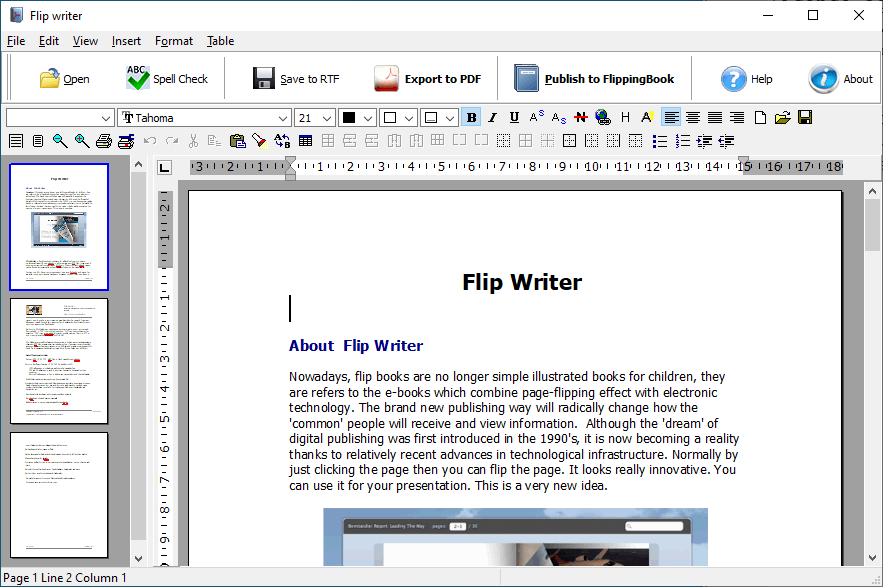883x587 pixels.
Task: Toggle align right
Action: click(737, 117)
